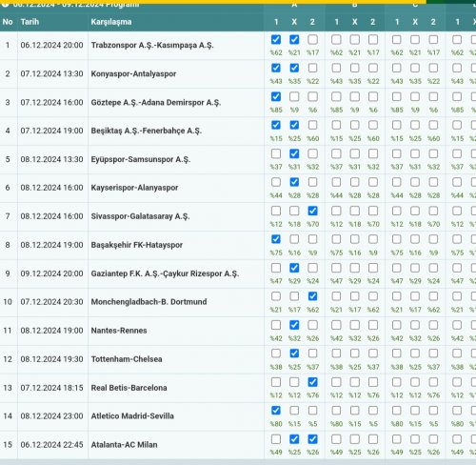Tick column A option X for Sivasspor-Galatasaray
This screenshot has width=476, height=465.
click(x=294, y=211)
